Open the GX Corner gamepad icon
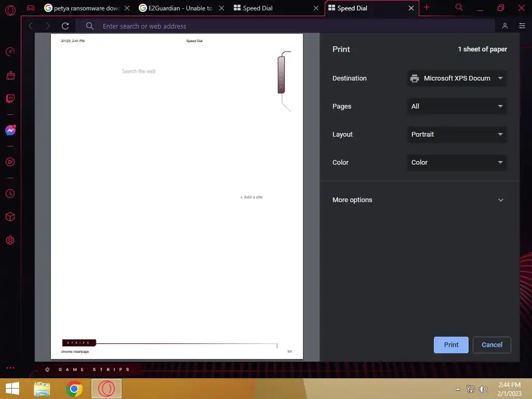This screenshot has height=399, width=532. coord(31,8)
